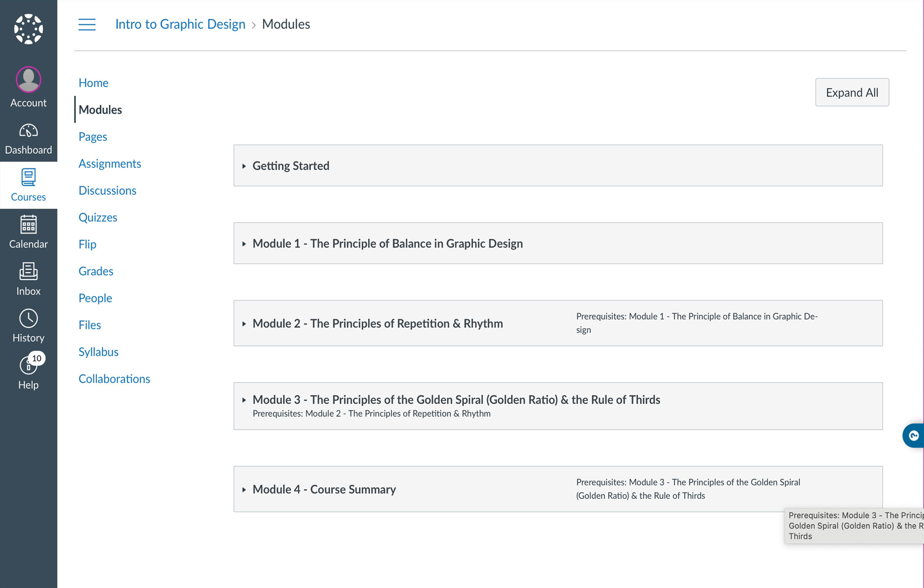The height and width of the screenshot is (588, 924).
Task: Click the blue floating widget icon
Action: click(x=913, y=435)
